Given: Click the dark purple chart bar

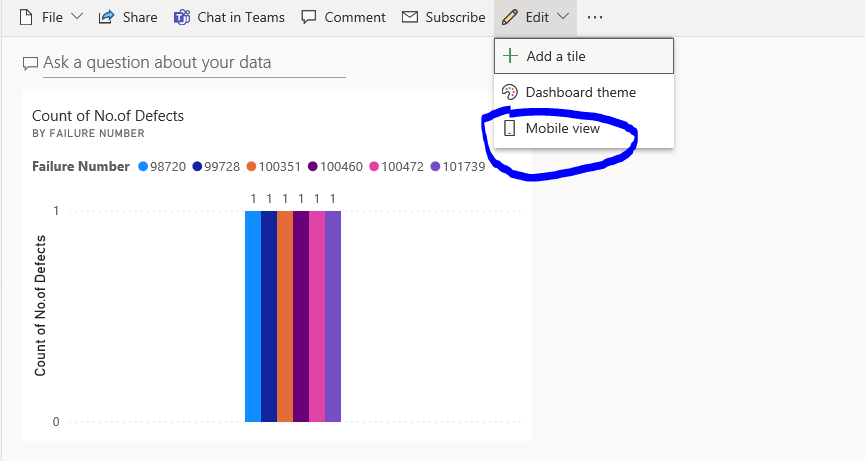Looking at the screenshot, I should tap(301, 316).
